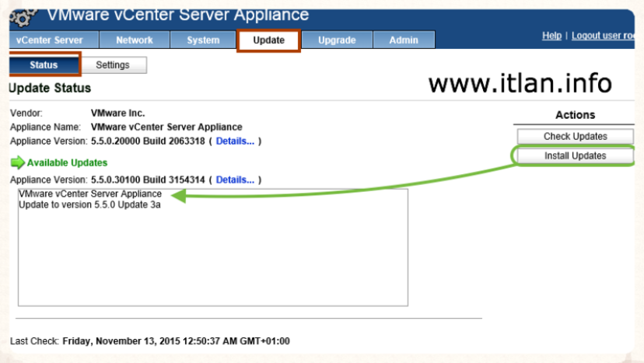Go to the System tab
The width and height of the screenshot is (644, 363).
click(x=203, y=40)
